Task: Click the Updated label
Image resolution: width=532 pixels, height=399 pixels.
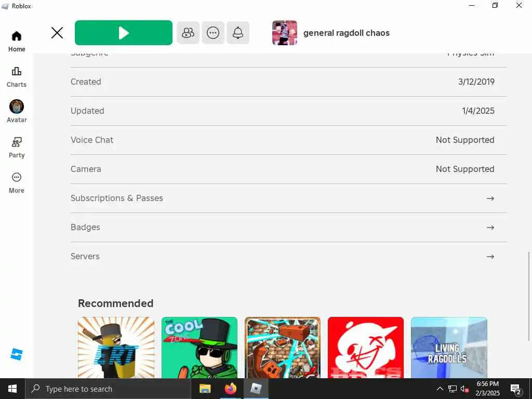Action: pos(87,111)
